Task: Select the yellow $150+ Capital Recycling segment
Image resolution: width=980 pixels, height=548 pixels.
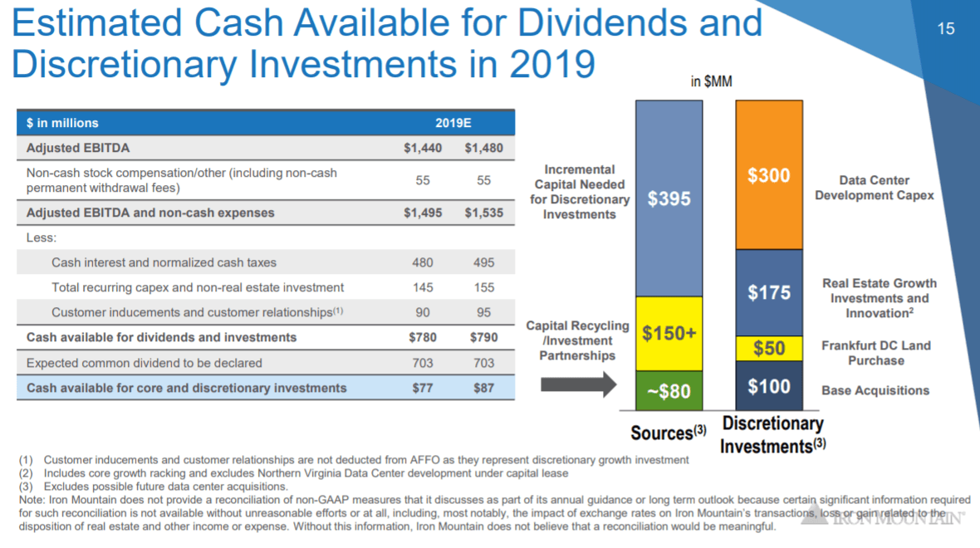Action: coord(669,332)
